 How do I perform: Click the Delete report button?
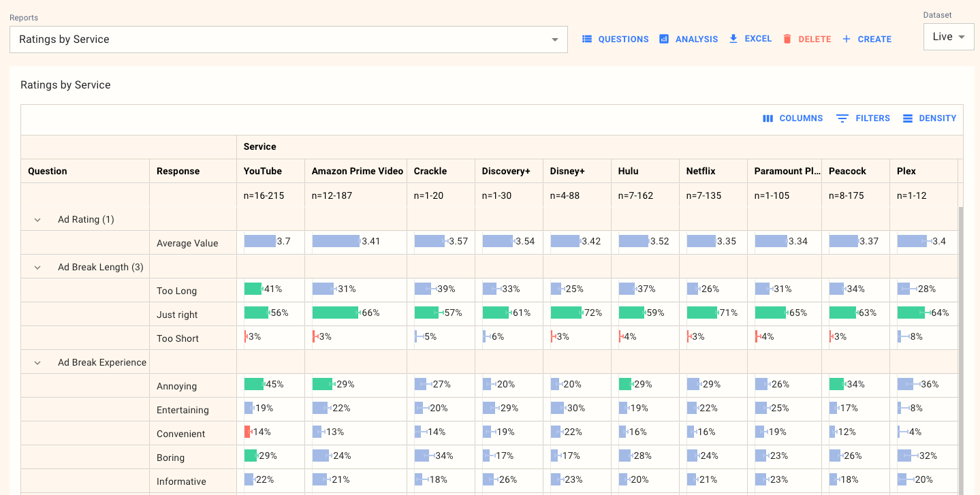point(815,39)
